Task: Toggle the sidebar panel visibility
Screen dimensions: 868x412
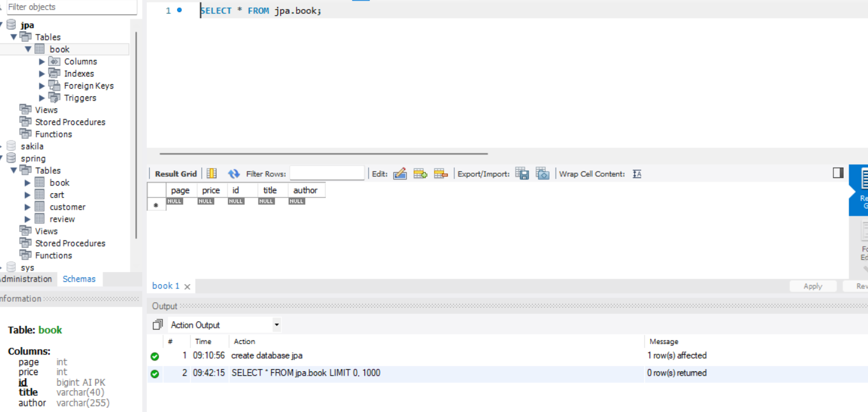Action: pos(838,173)
